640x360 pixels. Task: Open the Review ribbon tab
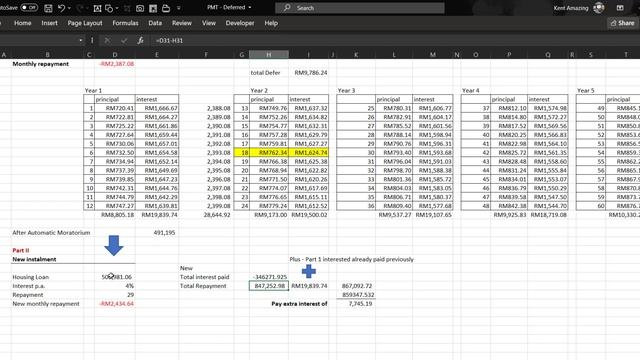click(x=182, y=23)
